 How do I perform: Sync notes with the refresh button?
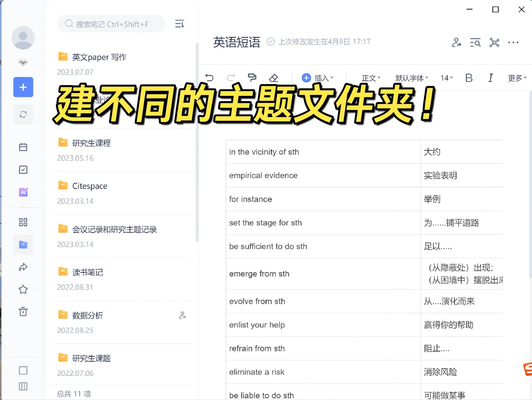tap(23, 114)
